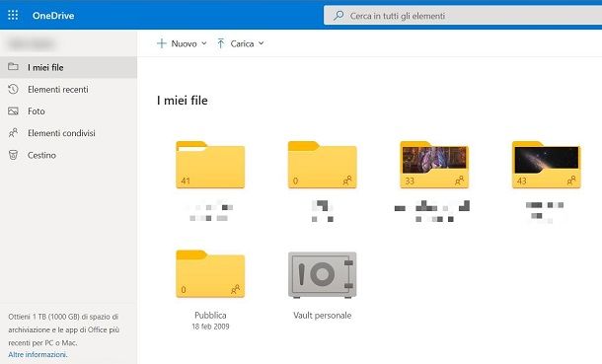Click the shared icon on the 33-item folder
The width and height of the screenshot is (602, 364).
[459, 181]
